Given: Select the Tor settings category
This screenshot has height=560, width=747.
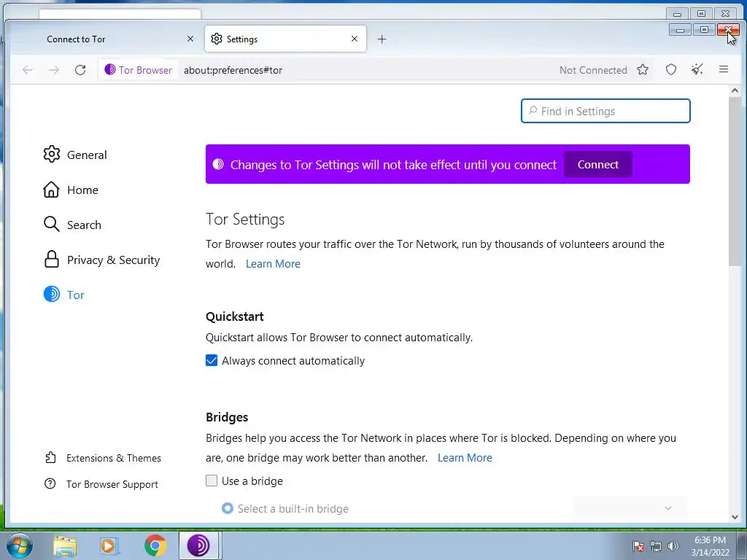Looking at the screenshot, I should [64, 295].
